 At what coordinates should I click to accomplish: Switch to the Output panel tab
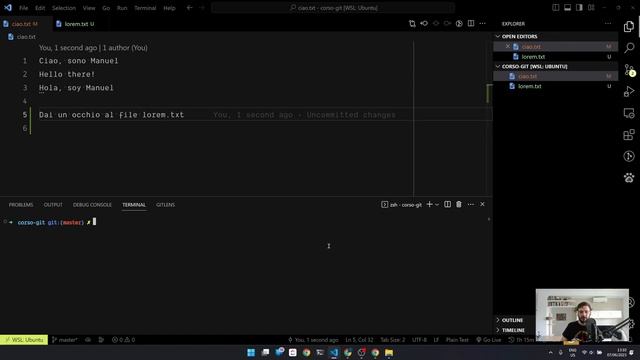(53, 204)
